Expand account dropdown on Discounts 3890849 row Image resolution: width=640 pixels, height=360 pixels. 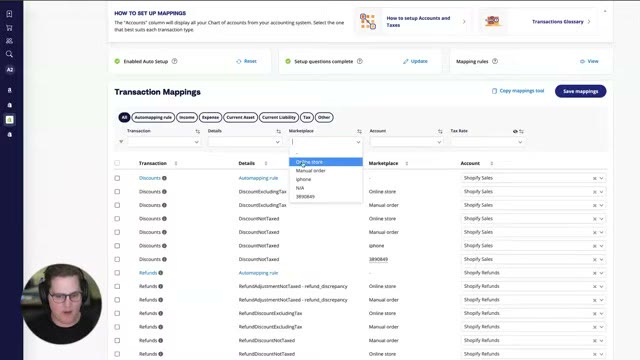601,260
